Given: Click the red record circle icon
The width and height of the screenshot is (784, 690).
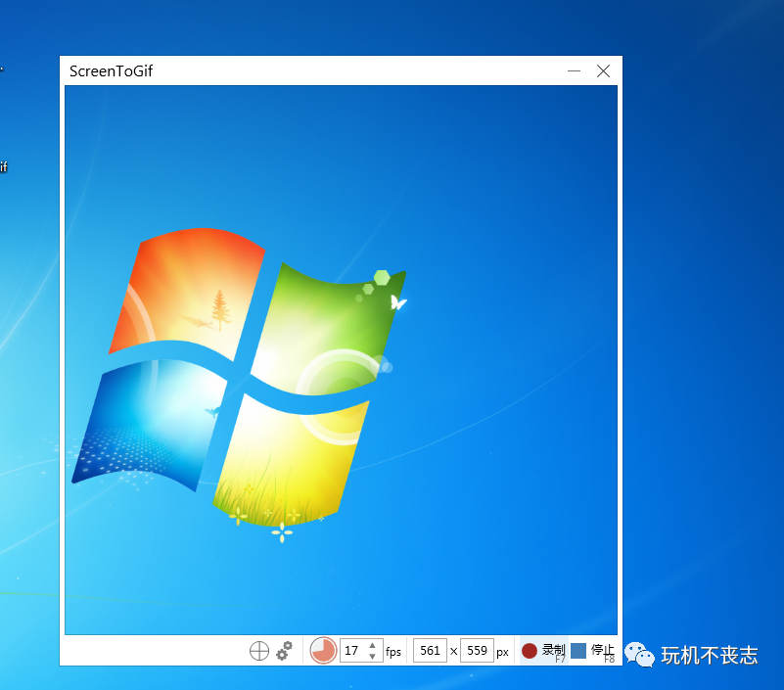Looking at the screenshot, I should point(530,651).
